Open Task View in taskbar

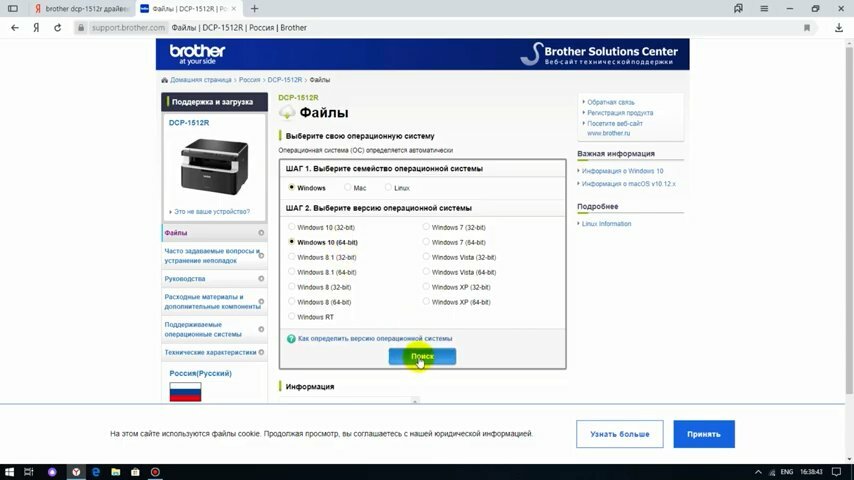pyautogui.click(x=29, y=472)
